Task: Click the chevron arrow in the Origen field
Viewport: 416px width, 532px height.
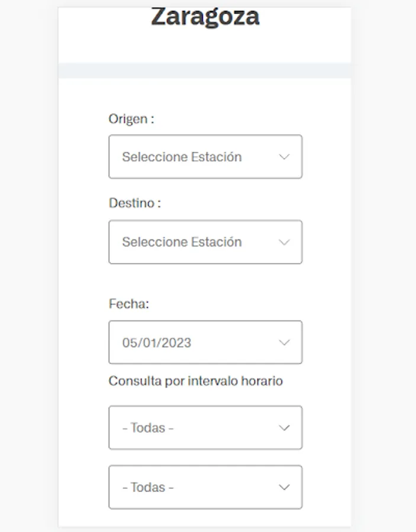Action: point(284,157)
